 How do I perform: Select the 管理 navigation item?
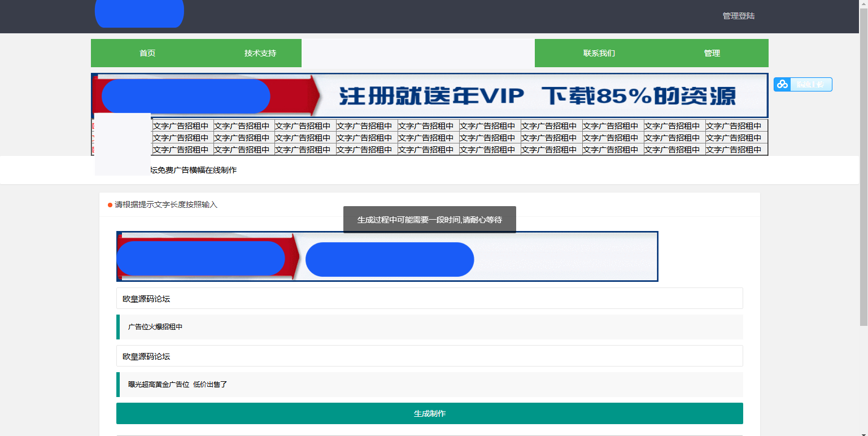[x=712, y=53]
